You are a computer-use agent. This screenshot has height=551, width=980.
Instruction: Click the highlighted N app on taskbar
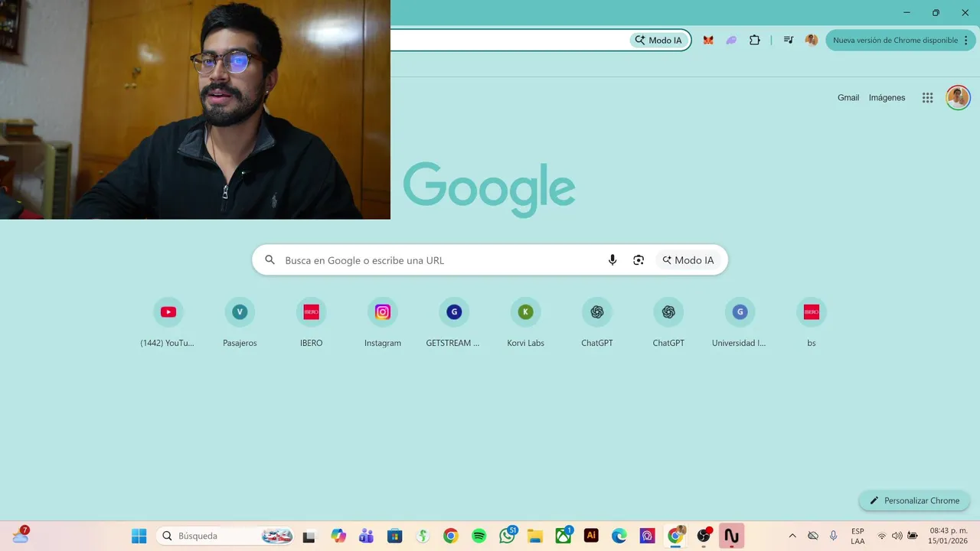[732, 536]
